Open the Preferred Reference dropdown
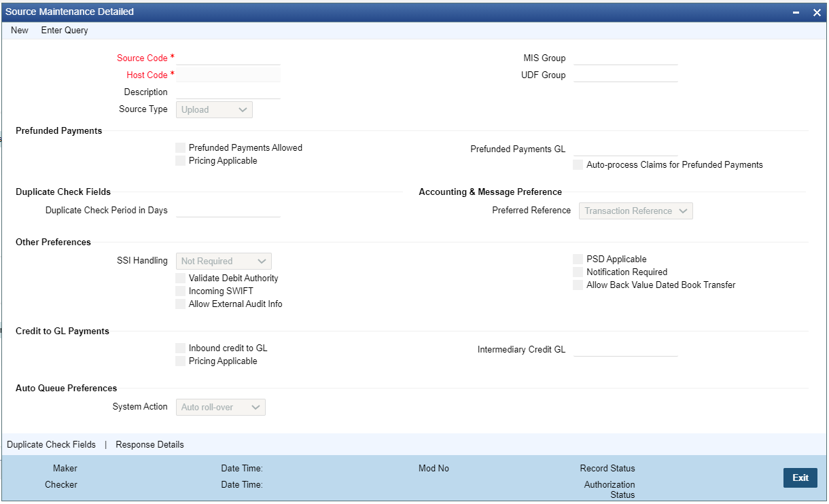Screen dimensions: 829x504 coord(636,211)
